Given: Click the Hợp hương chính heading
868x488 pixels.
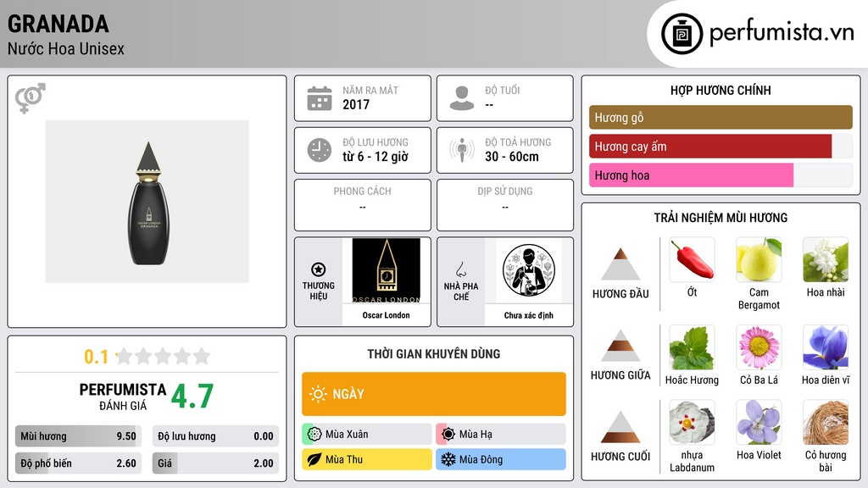Looking at the screenshot, I should [721, 90].
